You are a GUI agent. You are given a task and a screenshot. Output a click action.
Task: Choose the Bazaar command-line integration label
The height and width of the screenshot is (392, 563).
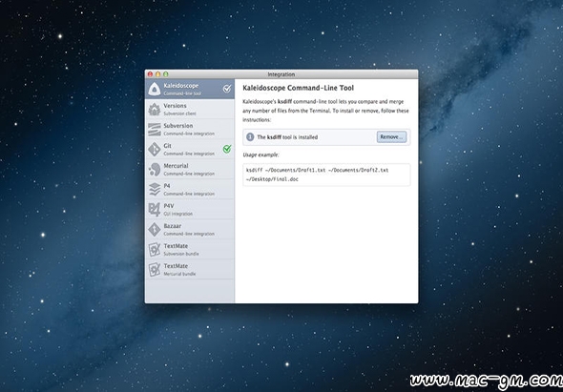[189, 230]
